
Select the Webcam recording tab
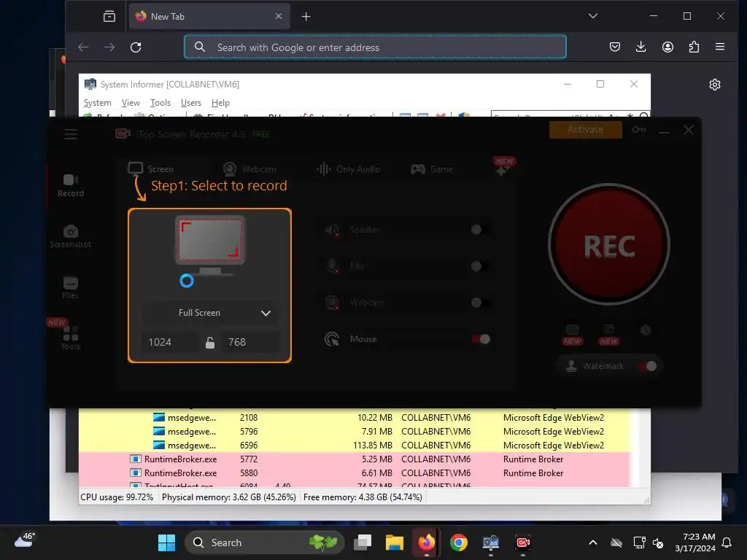[249, 169]
